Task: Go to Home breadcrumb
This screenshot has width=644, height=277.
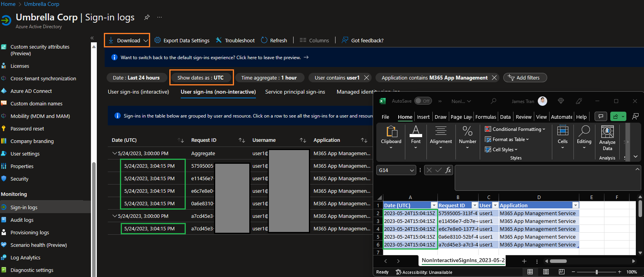Action: (x=8, y=4)
